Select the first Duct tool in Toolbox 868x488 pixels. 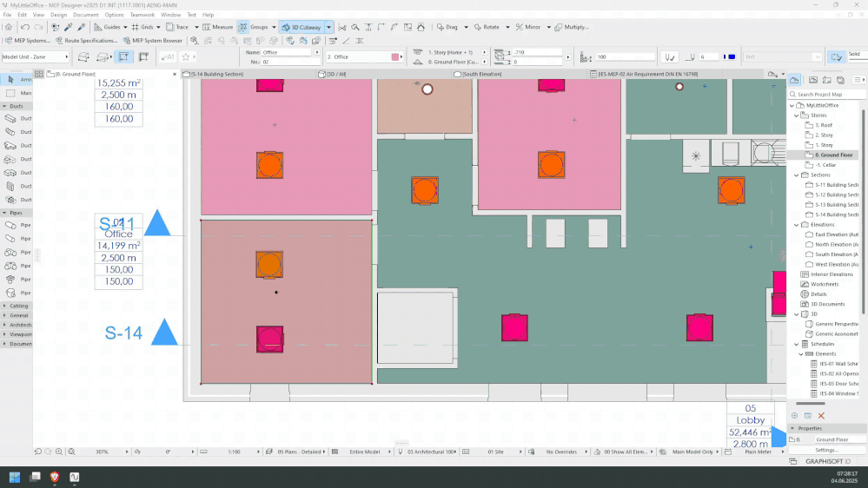click(17, 118)
